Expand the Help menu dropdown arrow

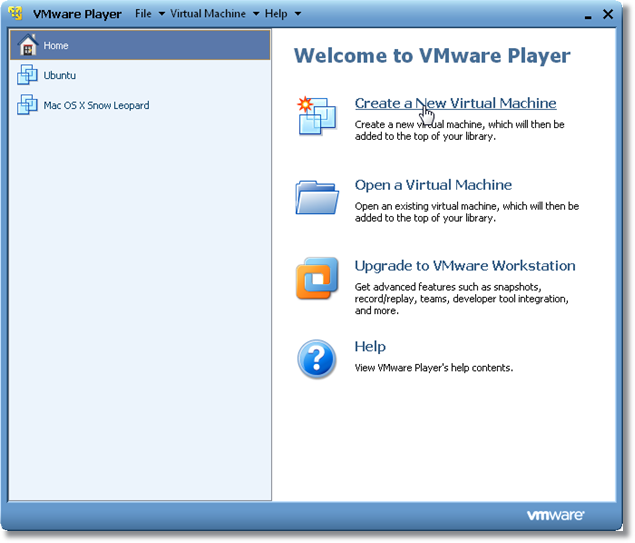[x=298, y=14]
